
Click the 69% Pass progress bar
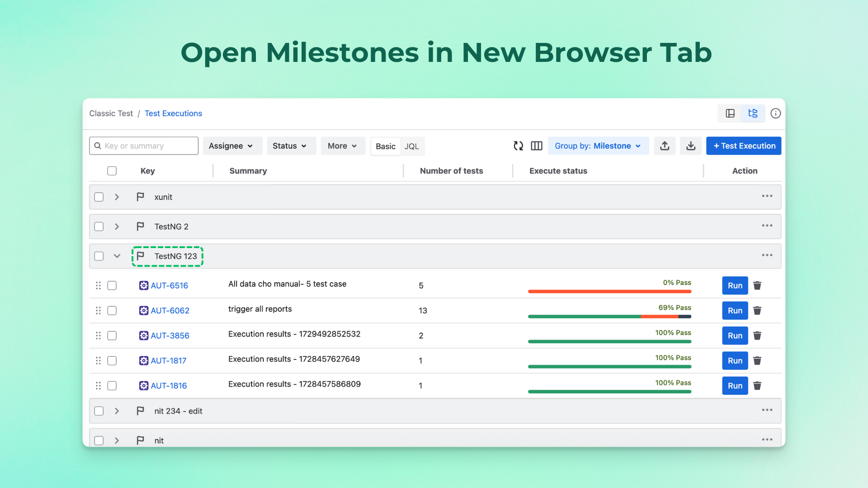pyautogui.click(x=609, y=316)
